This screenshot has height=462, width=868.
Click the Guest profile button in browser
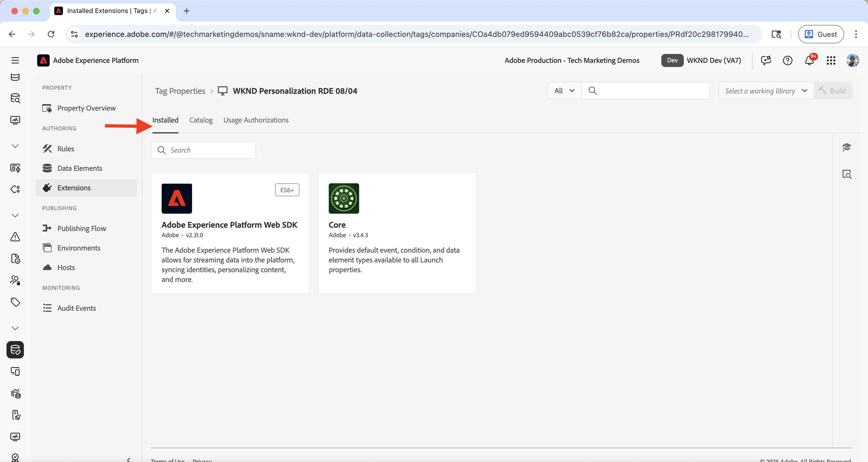pyautogui.click(x=821, y=34)
